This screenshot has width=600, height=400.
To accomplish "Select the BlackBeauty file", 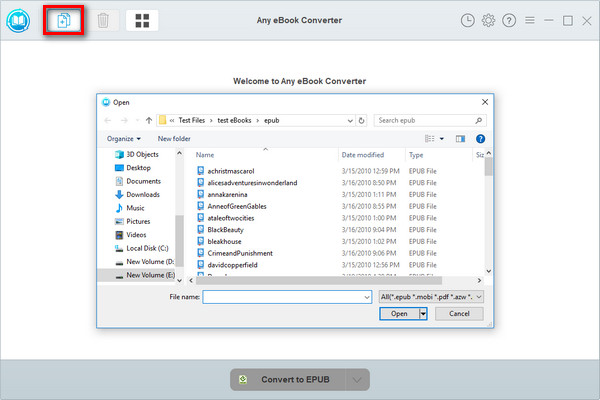I will (225, 230).
